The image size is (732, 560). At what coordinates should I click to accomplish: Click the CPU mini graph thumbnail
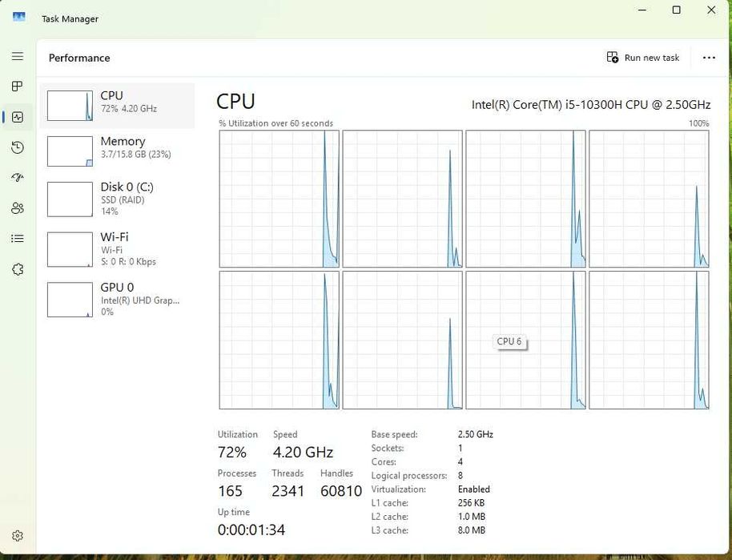(x=70, y=106)
